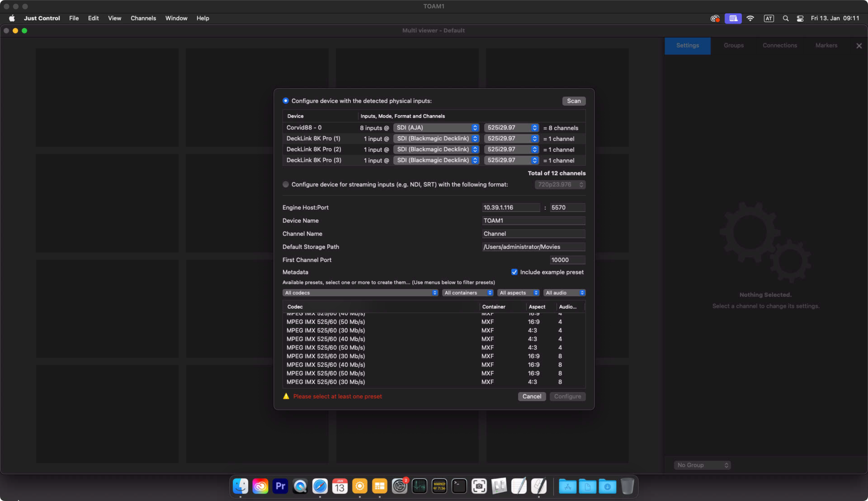The height and width of the screenshot is (501, 868).
Task: Click Default Storage Path field
Action: coord(534,247)
